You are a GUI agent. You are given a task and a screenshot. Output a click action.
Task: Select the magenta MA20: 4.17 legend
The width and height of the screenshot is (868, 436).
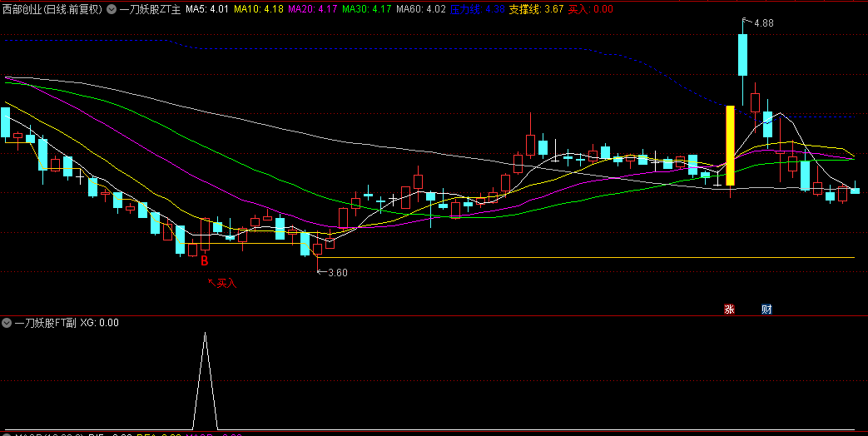coord(313,9)
